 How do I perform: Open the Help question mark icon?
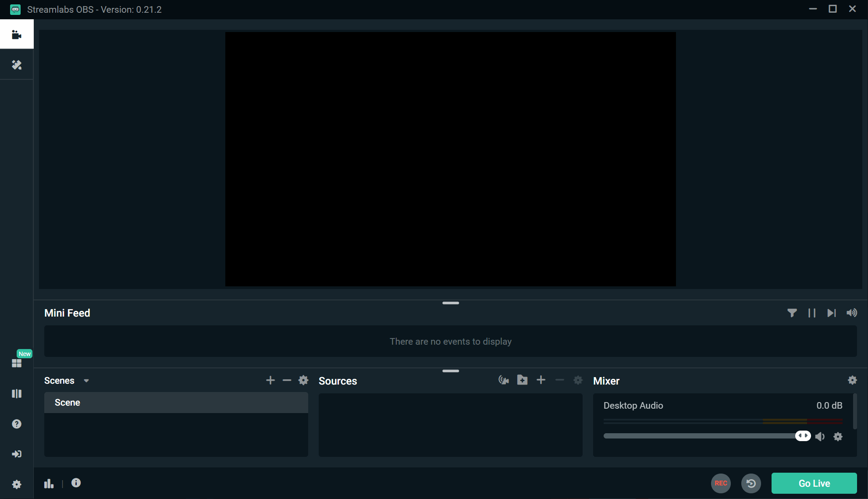point(17,424)
